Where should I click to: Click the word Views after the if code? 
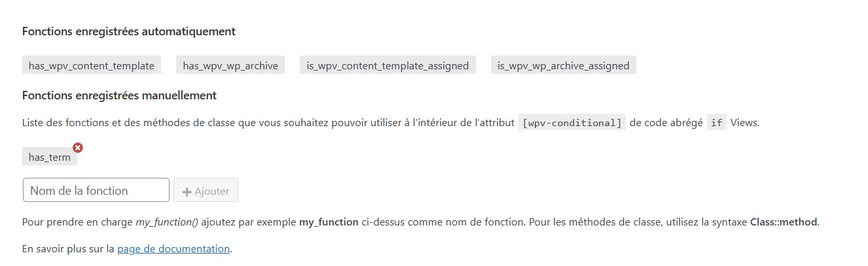tap(745, 122)
